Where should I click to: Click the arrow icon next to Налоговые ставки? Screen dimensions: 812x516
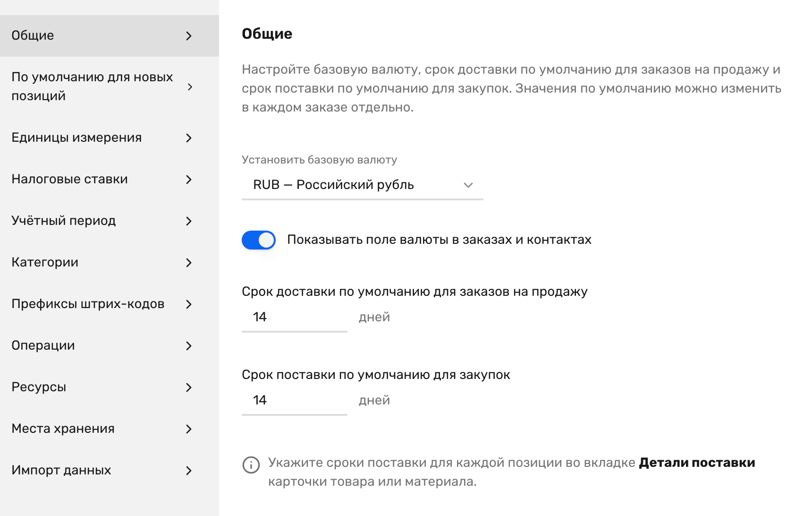189,180
